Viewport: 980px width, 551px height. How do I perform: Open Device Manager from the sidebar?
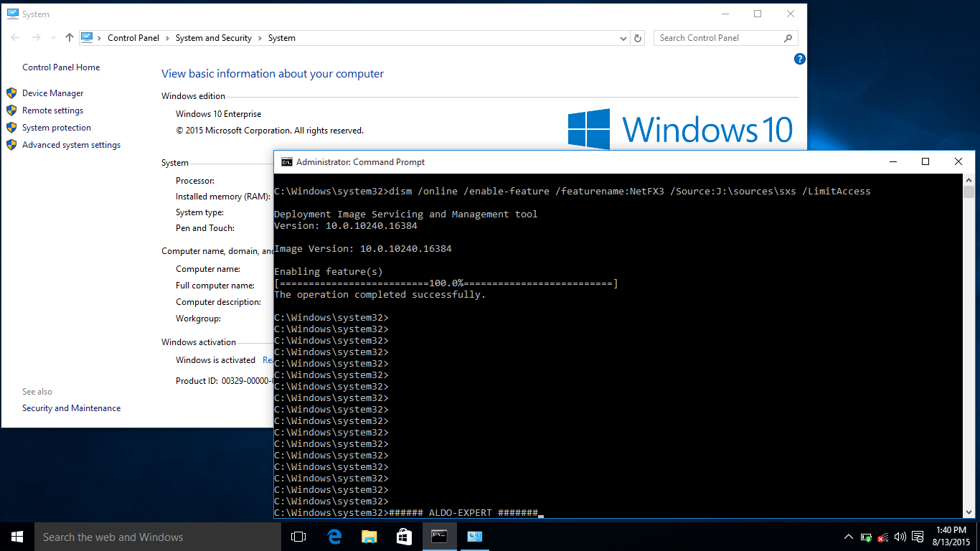[52, 93]
